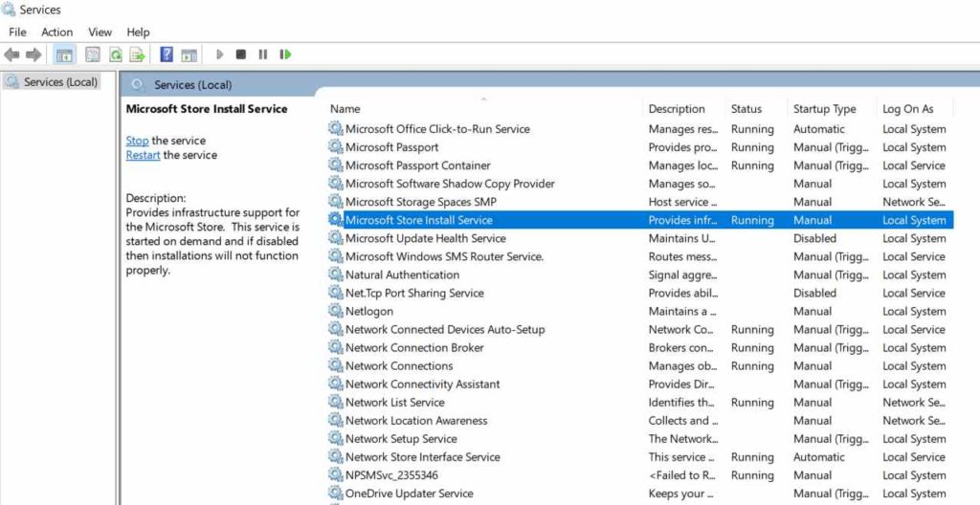Click gear icon of Microsoft Office Click-to-Run Service
980x505 pixels.
click(x=336, y=129)
